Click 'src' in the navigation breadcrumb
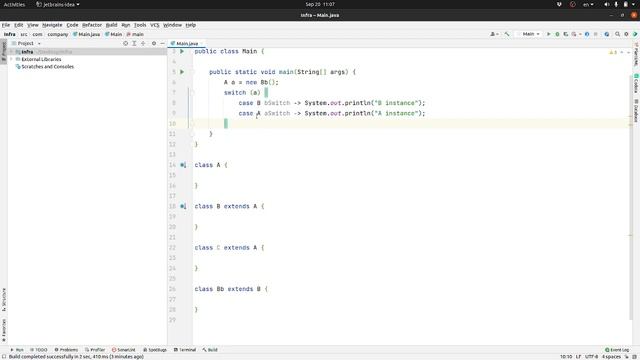Screen dimensions: 640x360 [24, 34]
